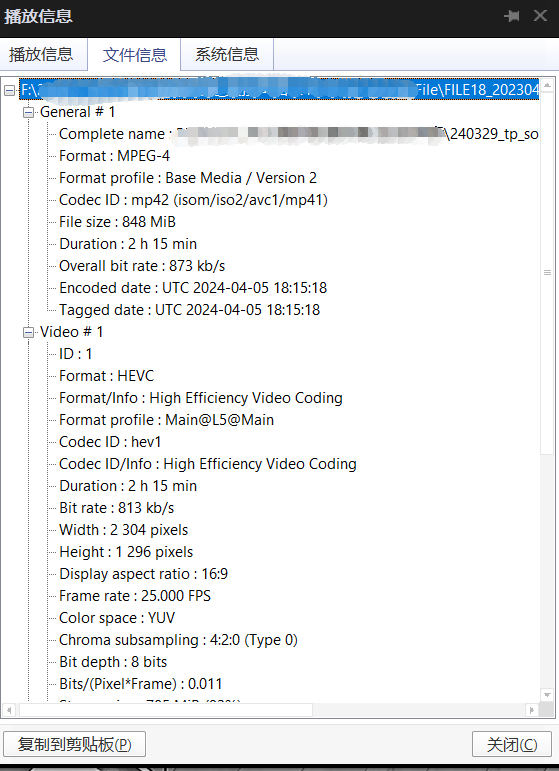Screen dimensions: 559x771
Task: Switch to the 播放信息 tab
Action: (41, 54)
